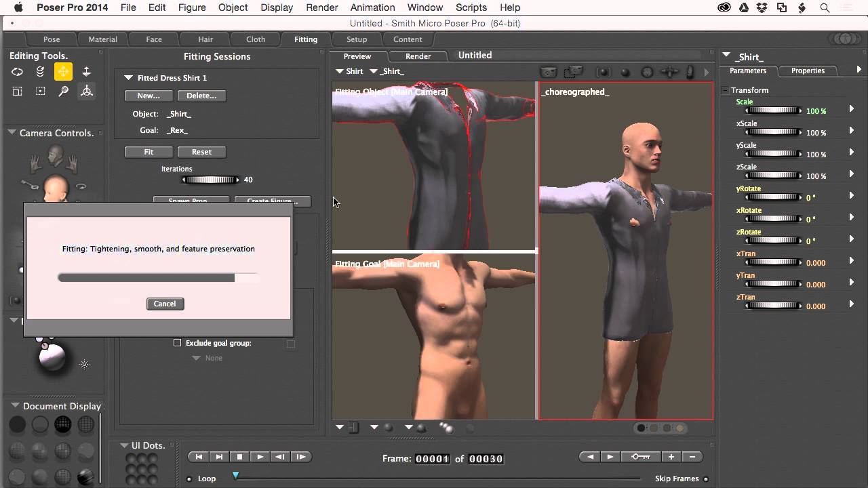Select the highlighted Translate/Pull tool
Image resolution: width=868 pixels, height=488 pixels.
[63, 72]
